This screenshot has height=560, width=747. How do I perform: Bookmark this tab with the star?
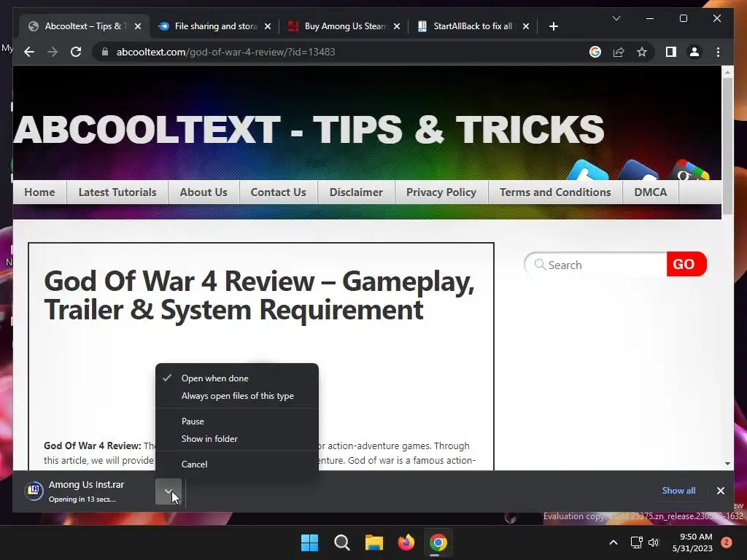(642, 52)
